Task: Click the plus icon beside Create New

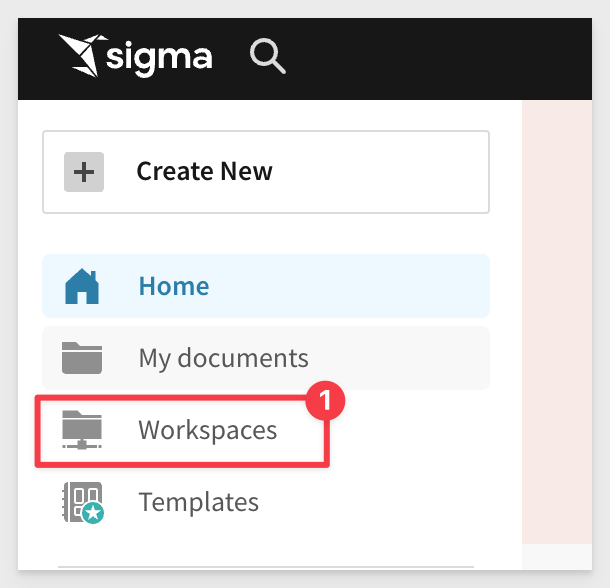Action: pos(84,172)
